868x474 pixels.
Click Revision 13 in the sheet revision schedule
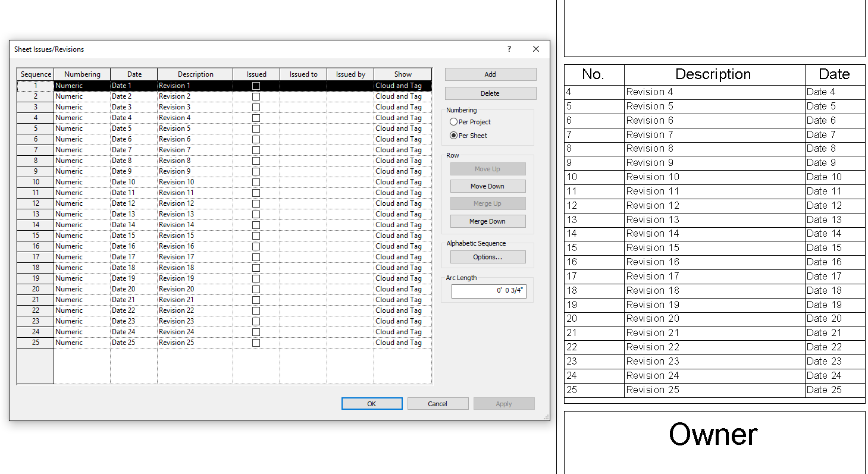[x=653, y=219]
